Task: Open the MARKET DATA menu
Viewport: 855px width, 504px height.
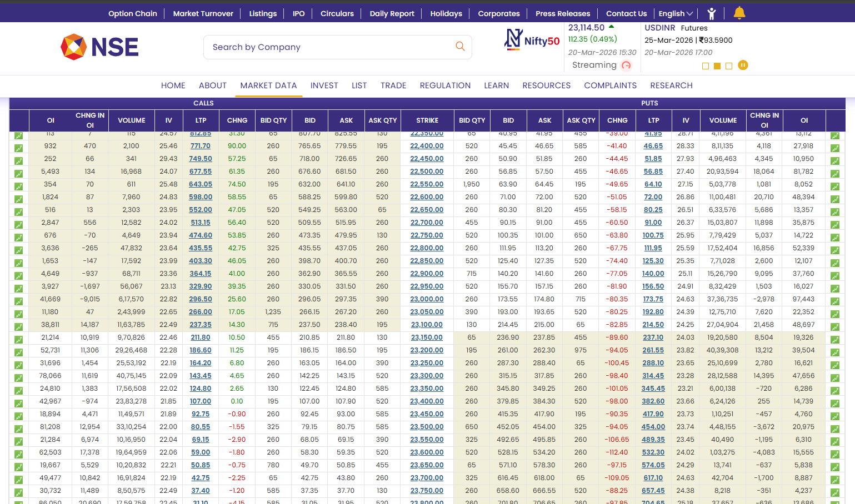Action: click(268, 85)
